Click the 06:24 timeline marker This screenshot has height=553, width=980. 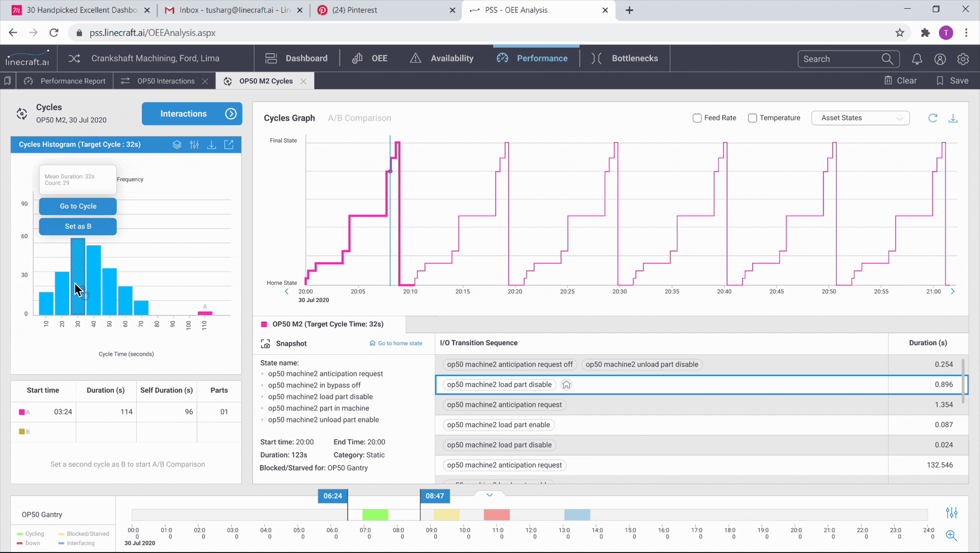tap(333, 496)
